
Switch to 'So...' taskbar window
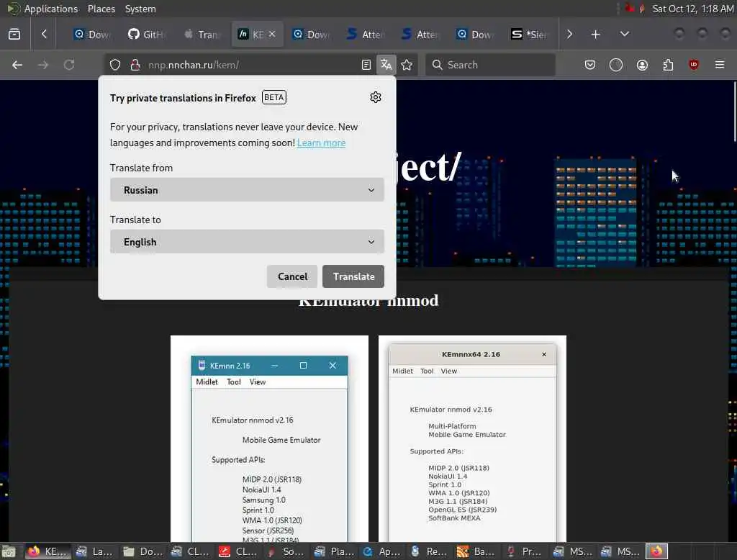pyautogui.click(x=286, y=551)
